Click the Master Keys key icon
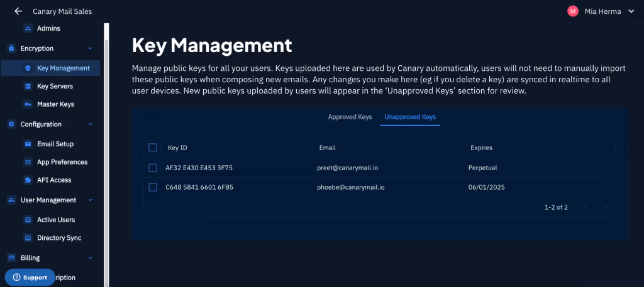 [28, 104]
